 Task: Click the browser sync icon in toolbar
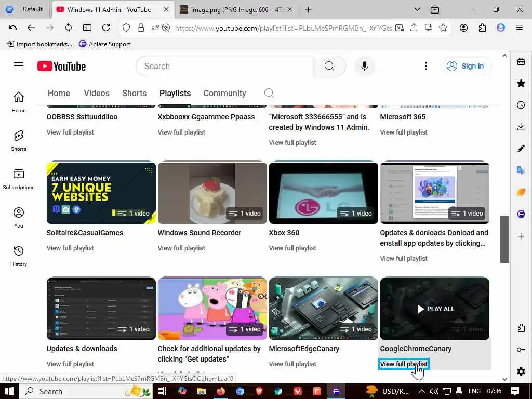(x=69, y=28)
